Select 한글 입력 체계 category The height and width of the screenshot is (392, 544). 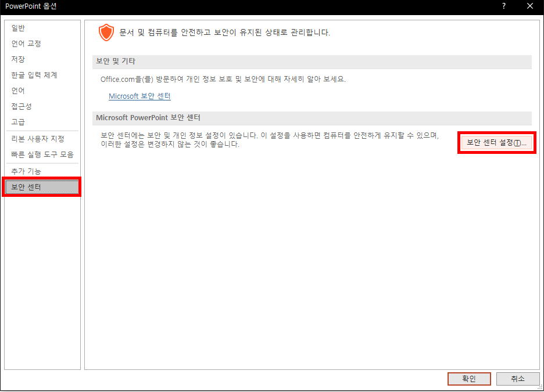tap(34, 75)
